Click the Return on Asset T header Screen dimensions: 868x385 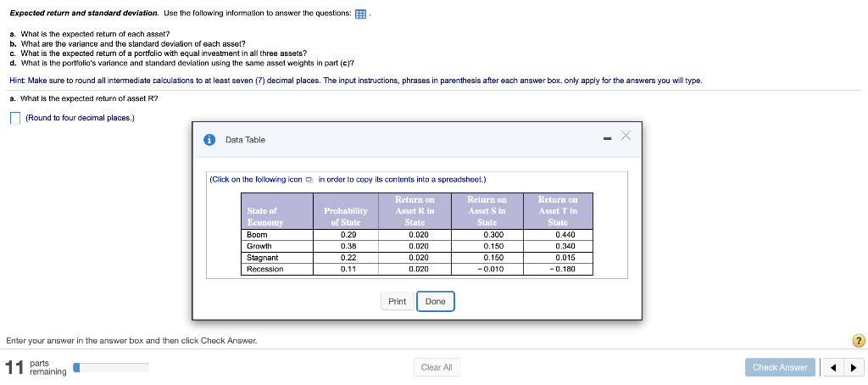(558, 211)
